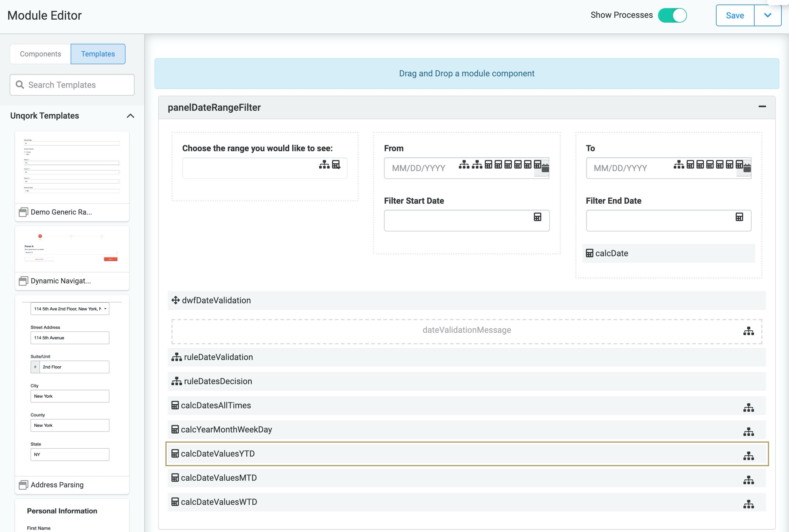This screenshot has height=532, width=789.
Task: Select the calcDateValuesWTD component row
Action: (467, 502)
